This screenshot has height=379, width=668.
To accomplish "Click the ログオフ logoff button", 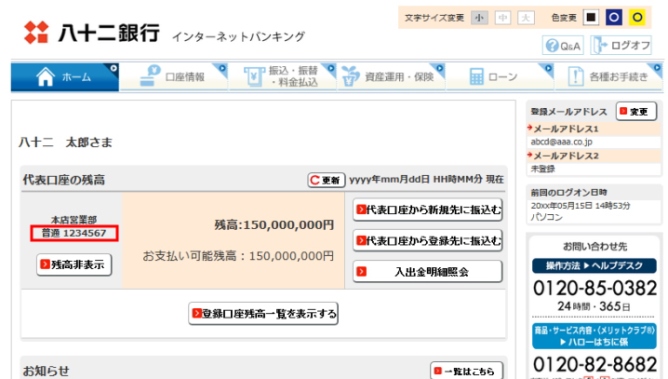I will (x=621, y=45).
